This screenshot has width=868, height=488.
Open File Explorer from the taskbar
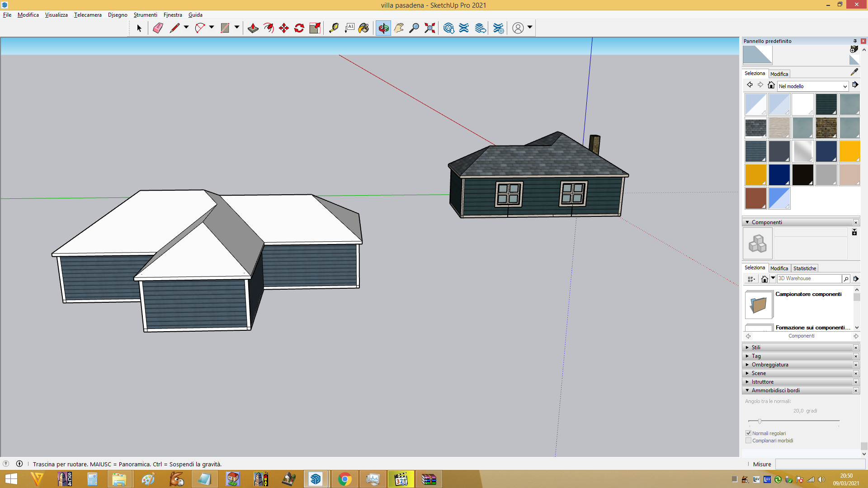click(119, 479)
